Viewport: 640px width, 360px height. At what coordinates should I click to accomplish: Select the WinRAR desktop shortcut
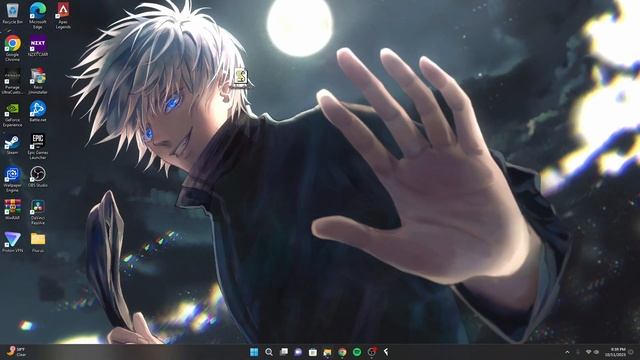click(x=12, y=209)
